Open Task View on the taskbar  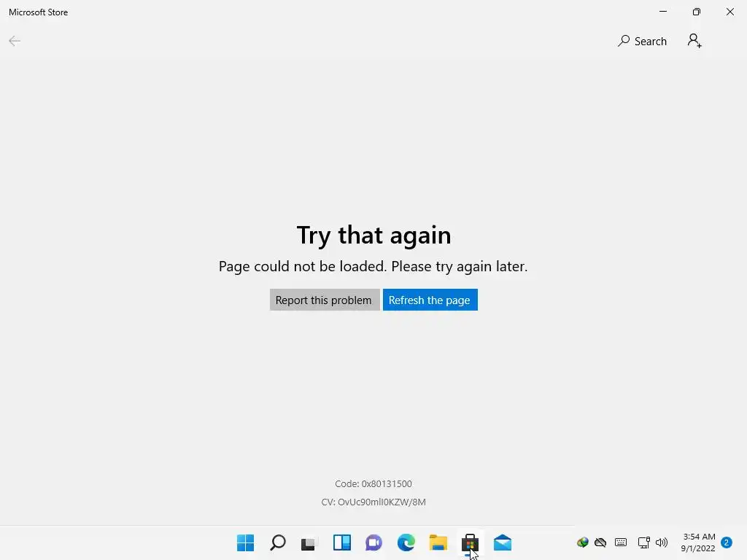(309, 542)
